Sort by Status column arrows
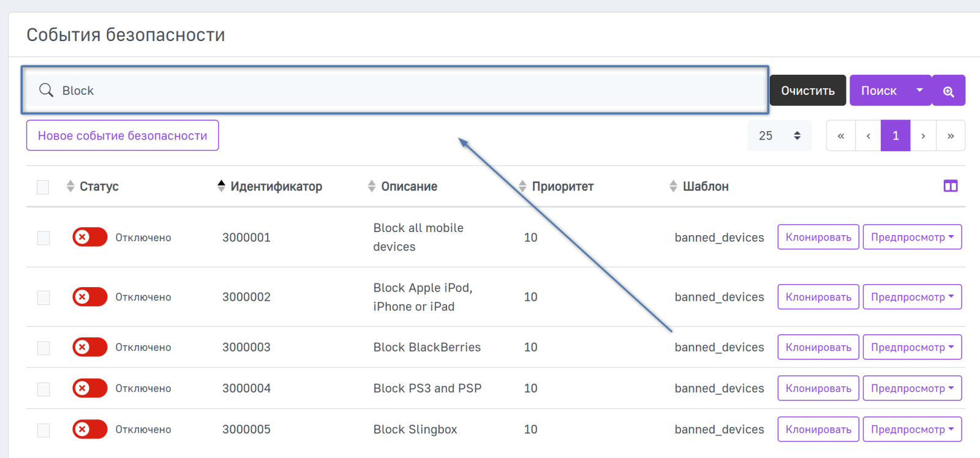Viewport: 980px width, 458px height. click(70, 186)
